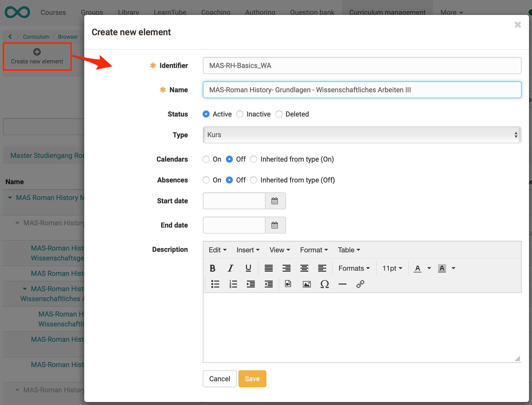Open End date calendar picker
The image size is (532, 405).
click(x=275, y=225)
